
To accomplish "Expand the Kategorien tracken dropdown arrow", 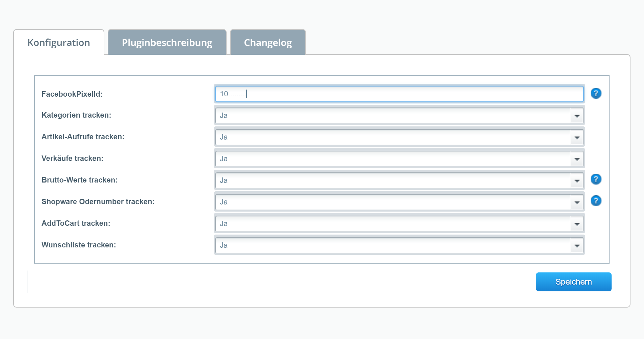I will click(x=577, y=116).
